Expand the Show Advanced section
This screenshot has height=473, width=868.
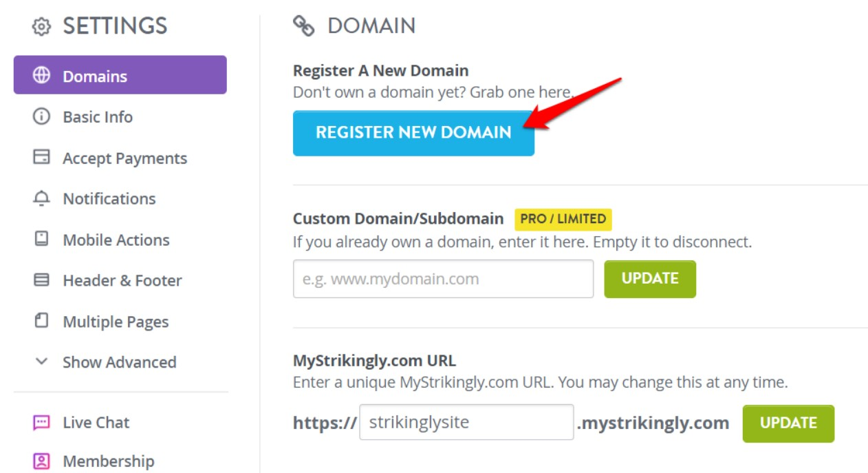[119, 361]
